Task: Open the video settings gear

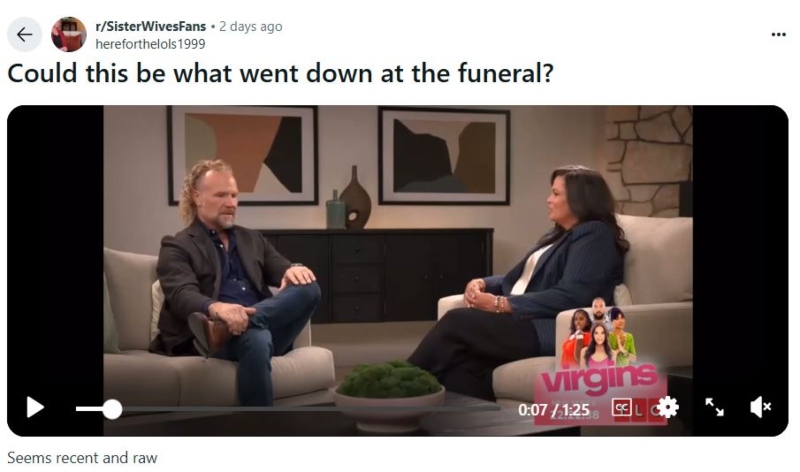Action: [x=667, y=407]
